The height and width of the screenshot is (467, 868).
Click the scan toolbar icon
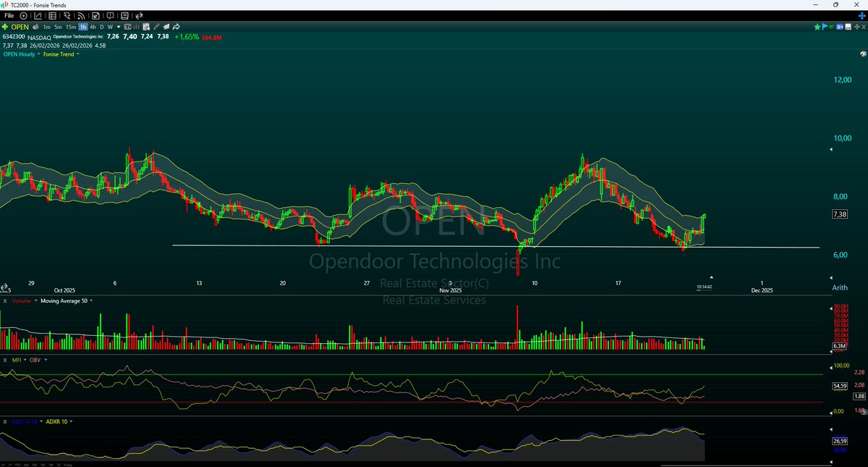point(67,16)
